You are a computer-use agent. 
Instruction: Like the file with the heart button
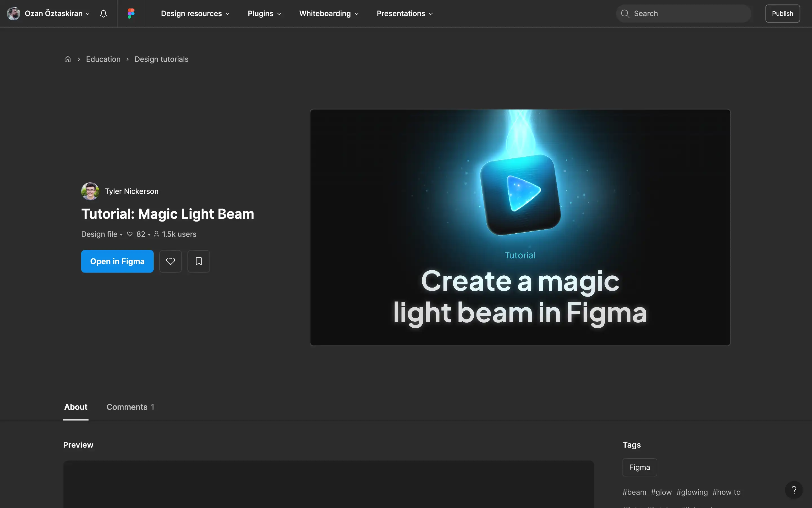pyautogui.click(x=171, y=261)
